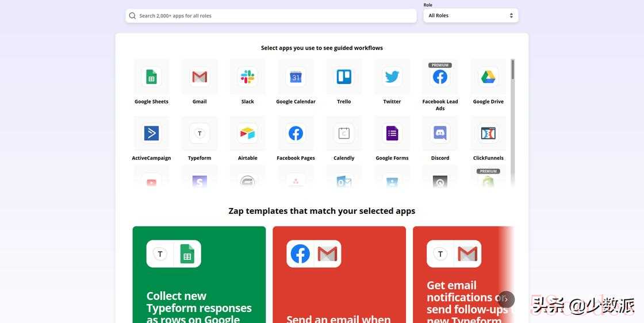This screenshot has width=644, height=323.
Task: Select the Google Sheets app icon
Action: [x=151, y=77]
